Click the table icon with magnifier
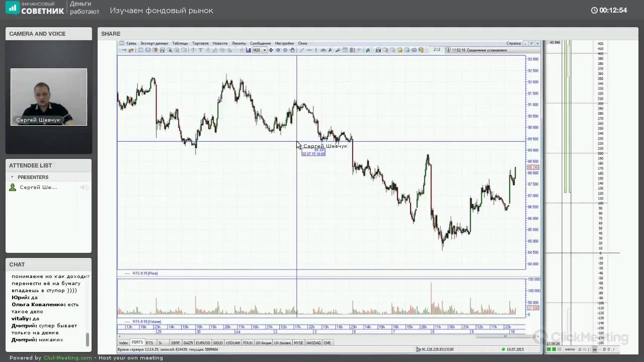This screenshot has height=362, width=644. pyautogui.click(x=170, y=50)
